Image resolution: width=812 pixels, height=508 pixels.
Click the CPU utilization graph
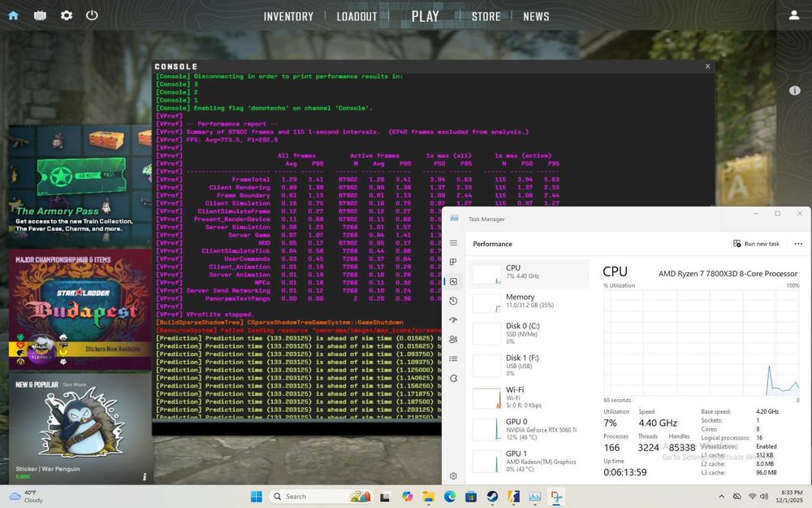click(x=702, y=343)
